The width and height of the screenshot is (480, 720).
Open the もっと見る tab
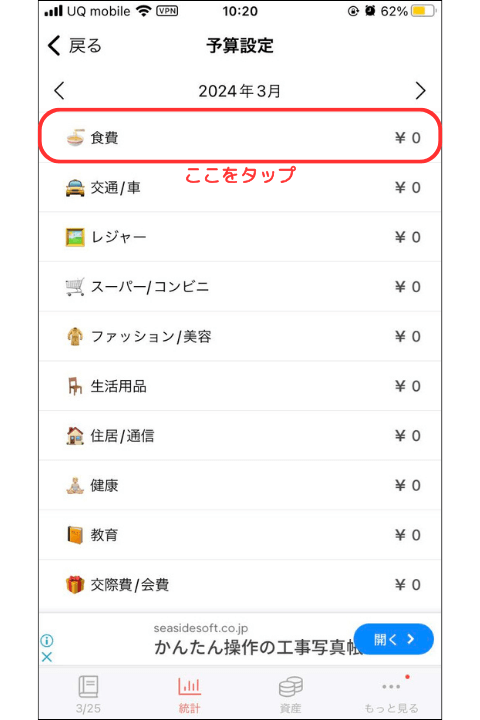[391, 694]
